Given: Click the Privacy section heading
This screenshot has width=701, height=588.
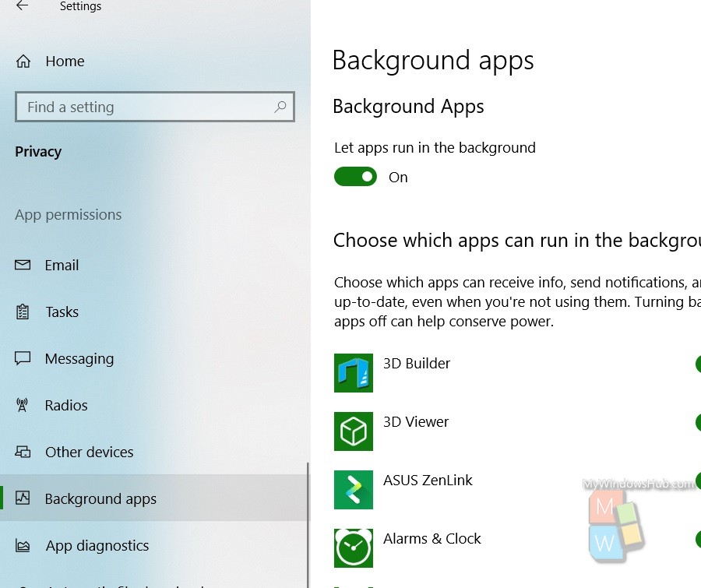Looking at the screenshot, I should click(x=38, y=152).
